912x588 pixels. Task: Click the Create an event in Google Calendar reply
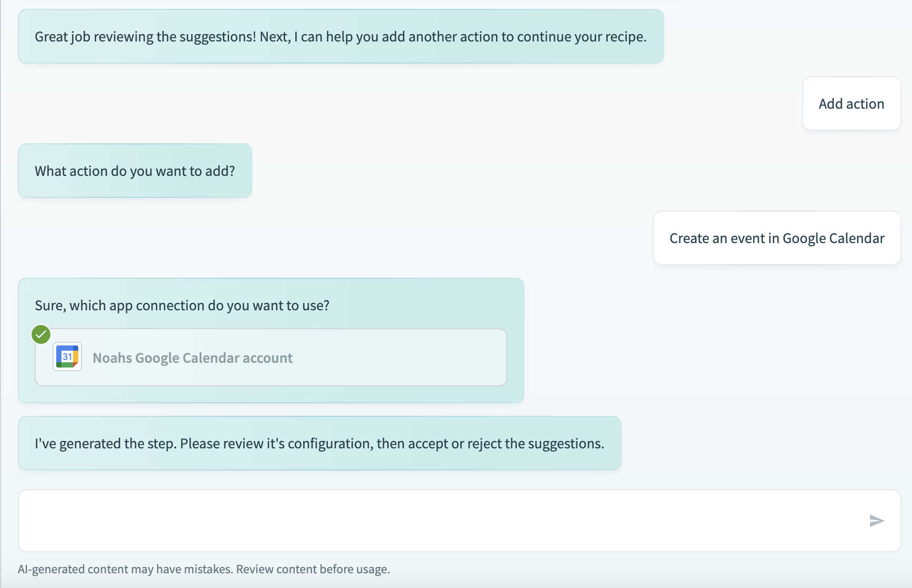click(776, 238)
